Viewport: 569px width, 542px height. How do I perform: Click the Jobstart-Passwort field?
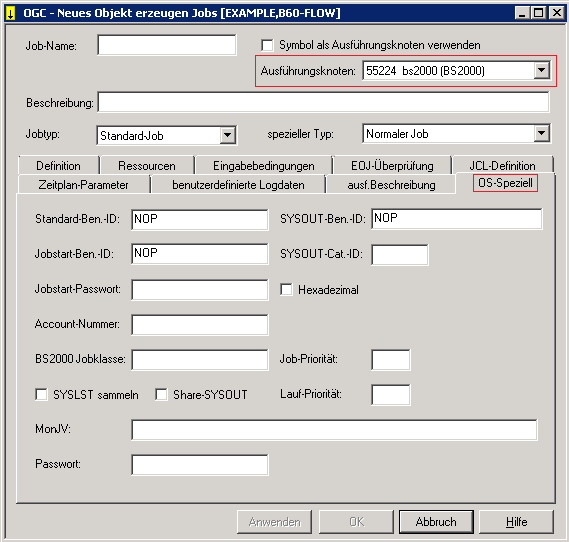click(x=200, y=290)
